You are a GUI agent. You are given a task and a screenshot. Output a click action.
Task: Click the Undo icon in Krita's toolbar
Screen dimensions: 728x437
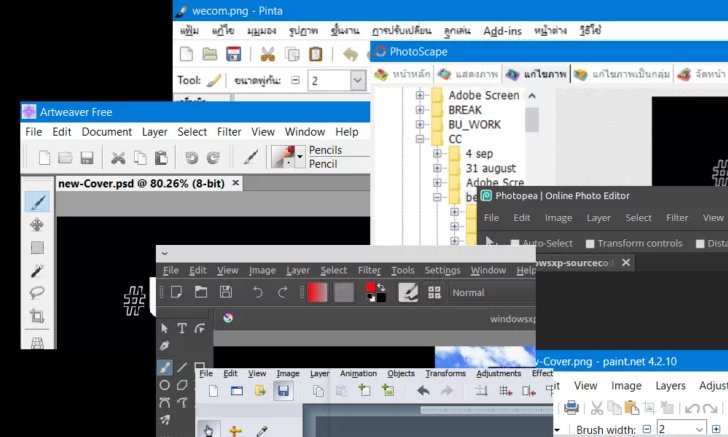tap(258, 292)
